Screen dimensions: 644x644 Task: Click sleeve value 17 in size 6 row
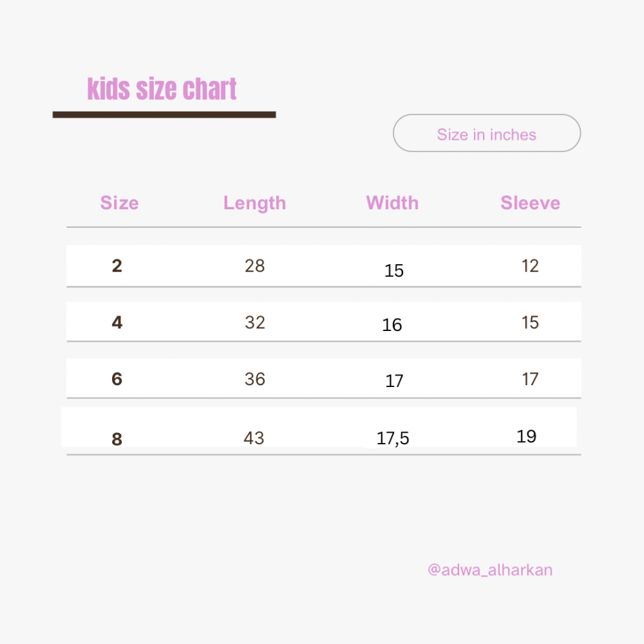(530, 379)
